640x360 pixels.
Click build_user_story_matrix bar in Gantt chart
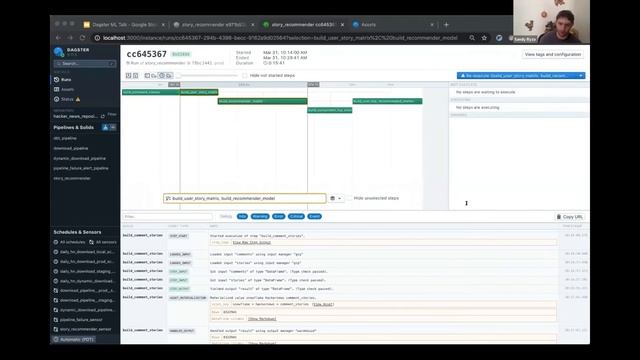(x=199, y=92)
